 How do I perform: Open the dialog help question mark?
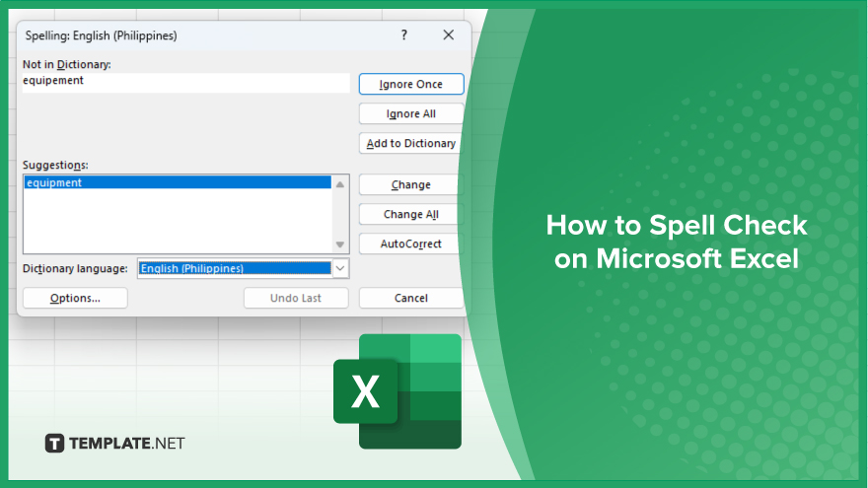[404, 35]
